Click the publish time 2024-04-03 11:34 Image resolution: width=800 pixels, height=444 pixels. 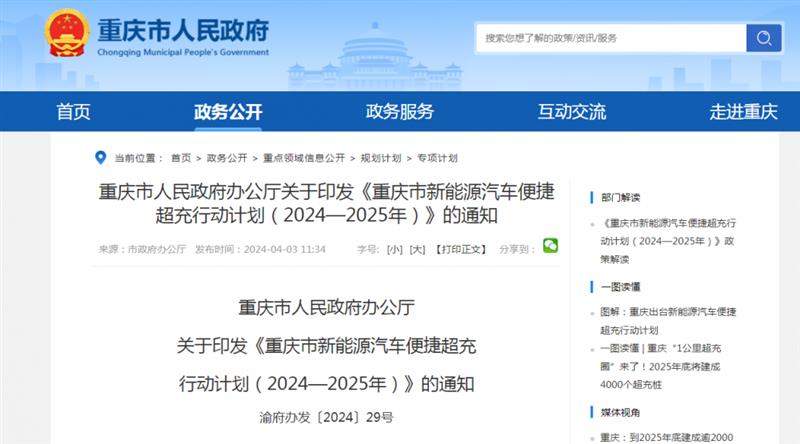[x=285, y=250]
